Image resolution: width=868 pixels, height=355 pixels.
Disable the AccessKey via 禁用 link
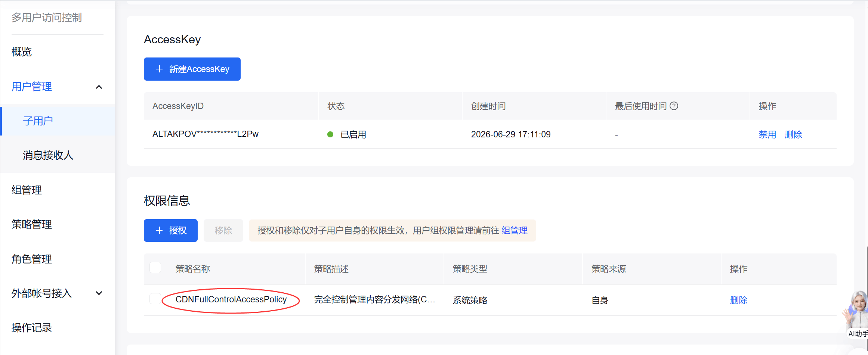[x=767, y=134]
